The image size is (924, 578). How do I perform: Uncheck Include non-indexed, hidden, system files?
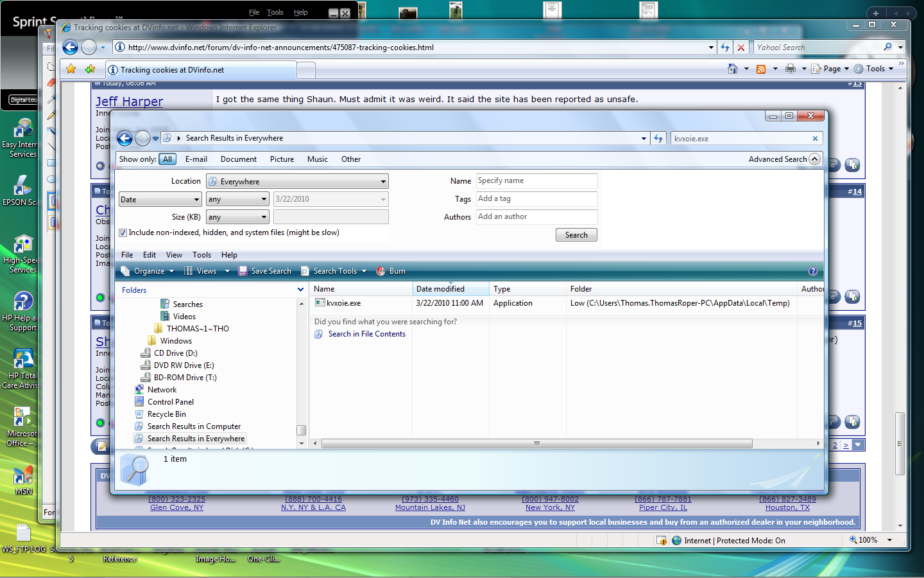123,233
